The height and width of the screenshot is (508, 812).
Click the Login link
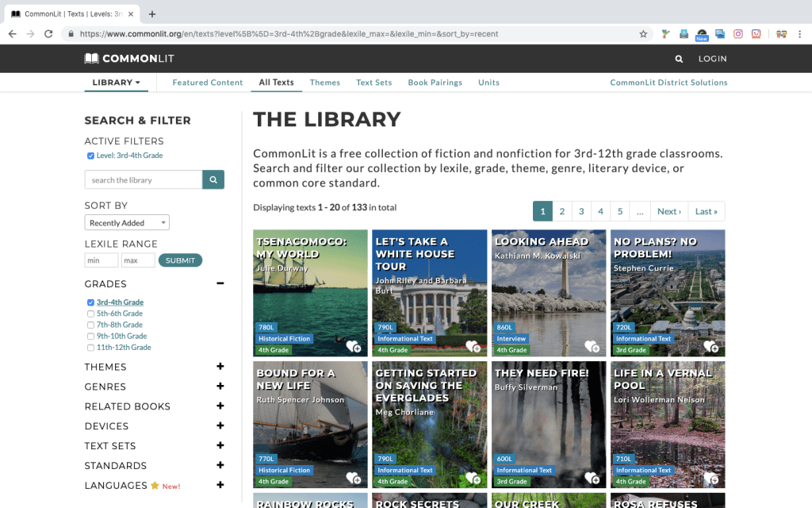712,59
